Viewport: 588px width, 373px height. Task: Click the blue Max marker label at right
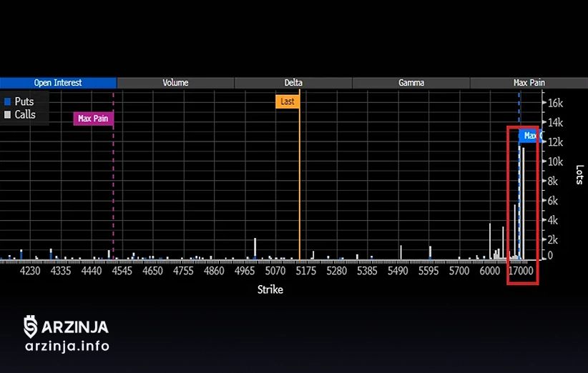point(529,135)
